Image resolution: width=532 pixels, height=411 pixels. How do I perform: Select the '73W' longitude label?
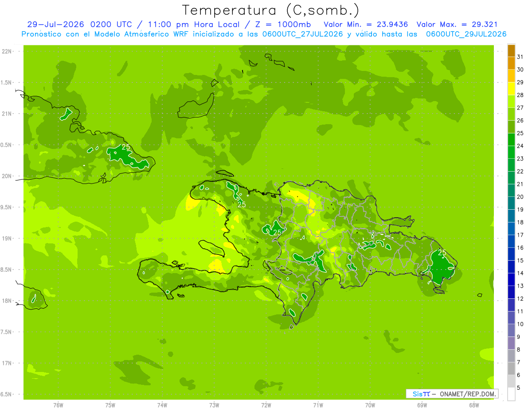tap(214, 405)
